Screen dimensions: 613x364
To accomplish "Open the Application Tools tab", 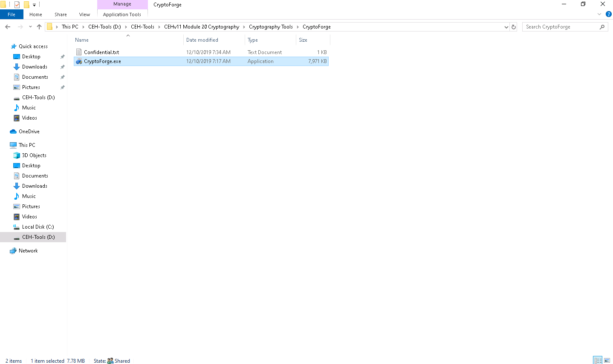I will pyautogui.click(x=122, y=14).
